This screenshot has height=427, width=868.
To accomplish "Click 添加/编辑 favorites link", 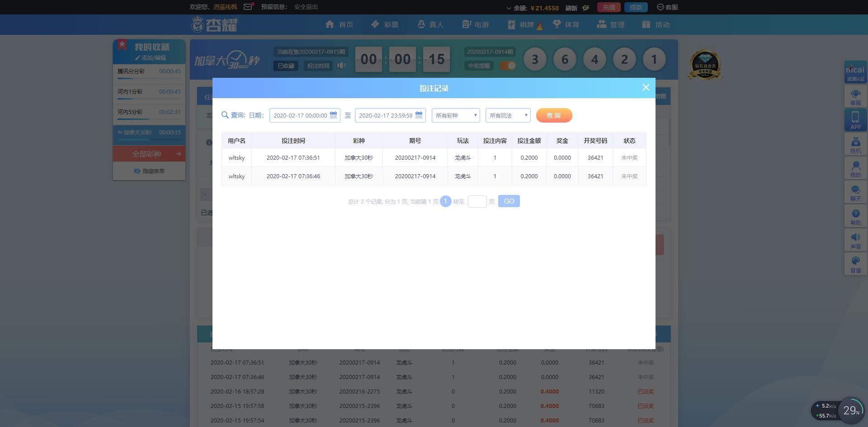I will [151, 58].
